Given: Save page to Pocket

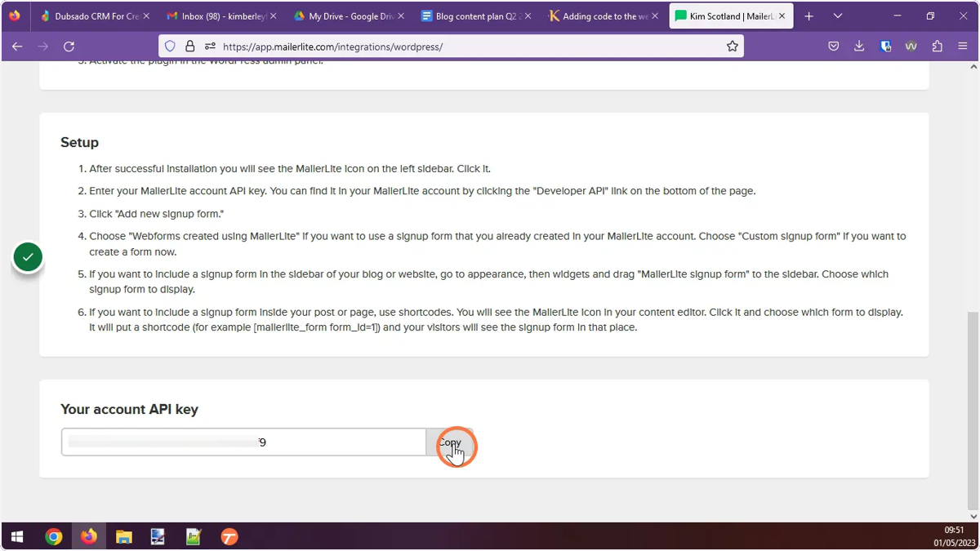Looking at the screenshot, I should tap(834, 47).
